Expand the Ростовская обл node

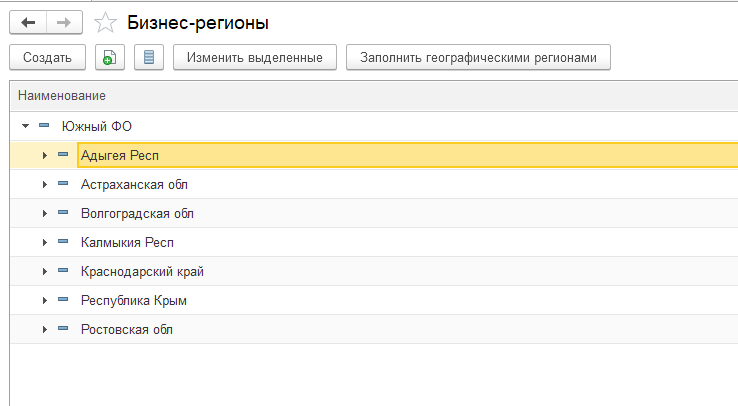45,329
